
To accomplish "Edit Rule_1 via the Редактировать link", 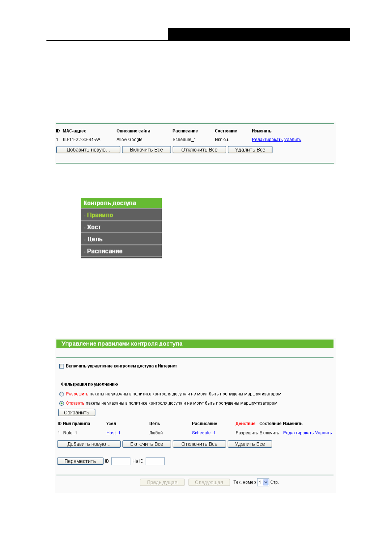I will tap(298, 433).
